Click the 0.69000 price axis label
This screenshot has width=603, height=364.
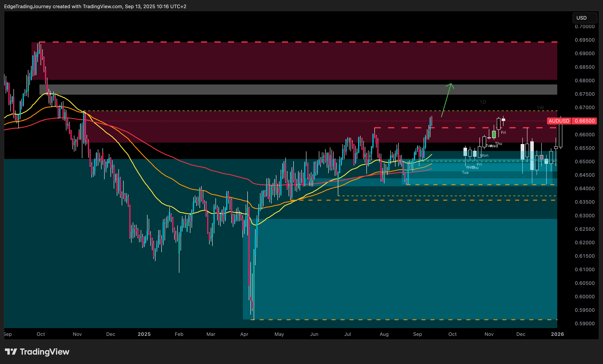pos(585,53)
